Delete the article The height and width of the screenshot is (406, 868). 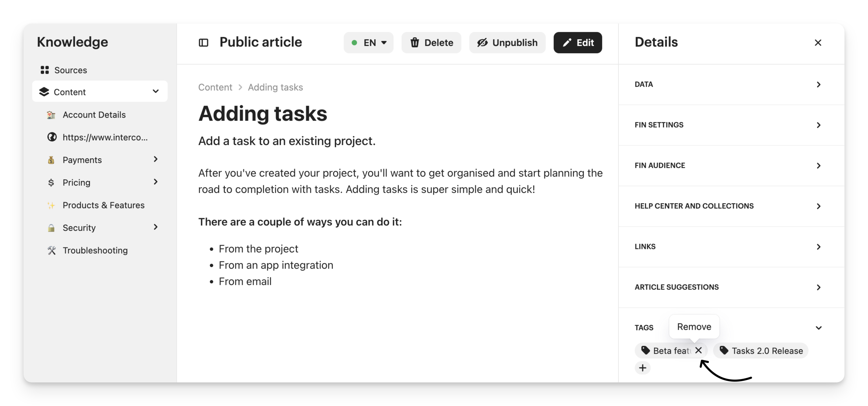[x=431, y=43]
